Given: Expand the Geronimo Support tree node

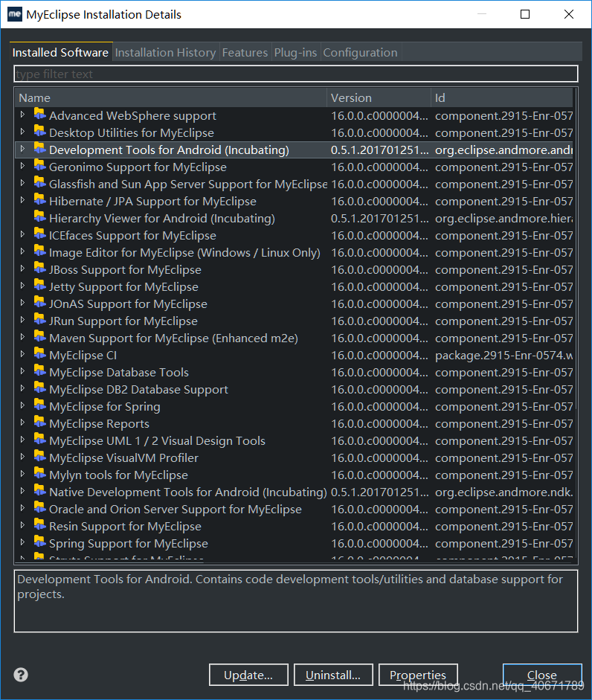Looking at the screenshot, I should click(x=22, y=166).
